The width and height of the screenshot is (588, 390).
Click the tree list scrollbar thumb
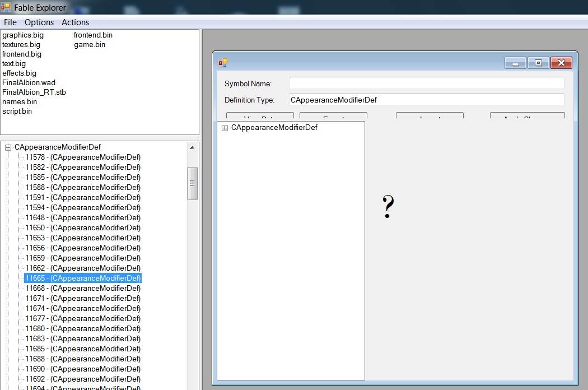coord(192,183)
